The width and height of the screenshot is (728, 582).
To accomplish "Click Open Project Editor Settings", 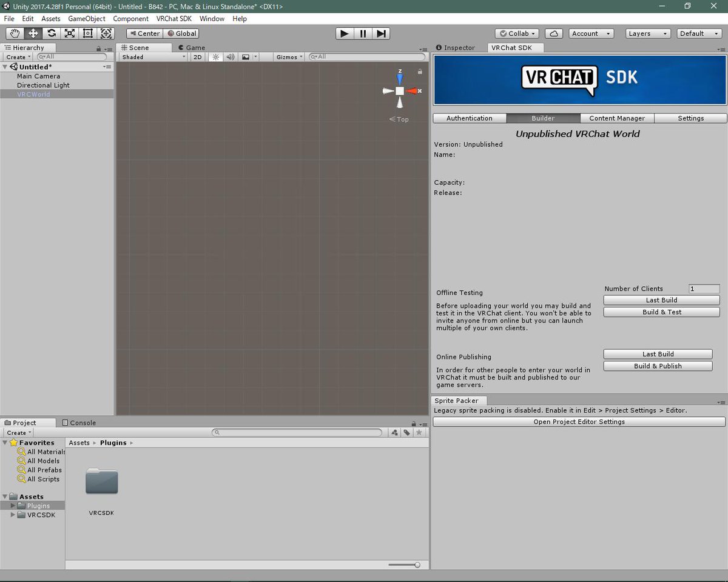I will pos(579,422).
